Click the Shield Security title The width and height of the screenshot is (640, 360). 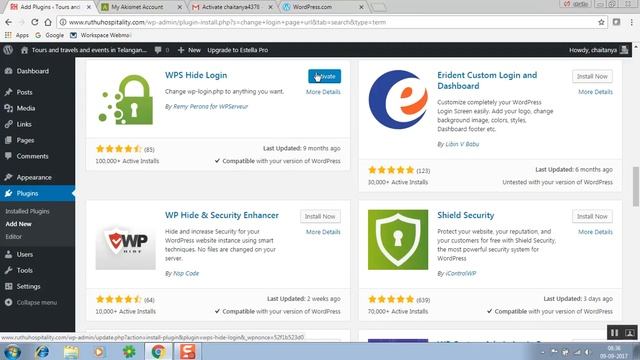point(465,215)
